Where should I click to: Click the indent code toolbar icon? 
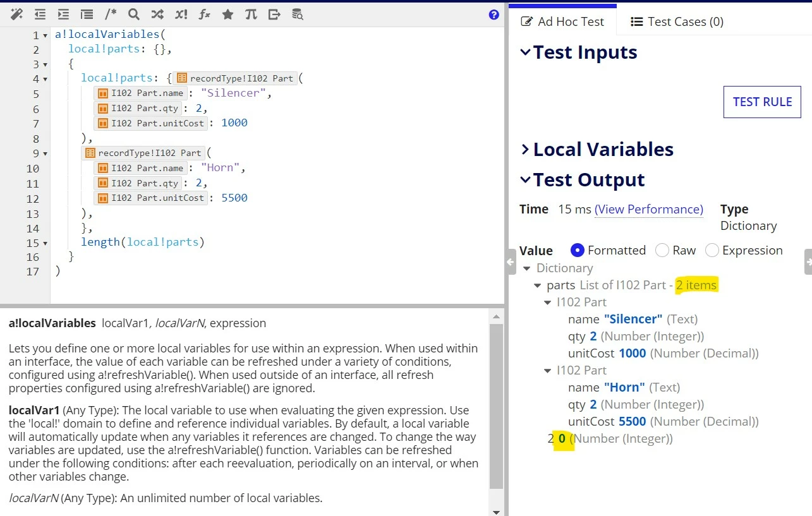click(x=63, y=14)
